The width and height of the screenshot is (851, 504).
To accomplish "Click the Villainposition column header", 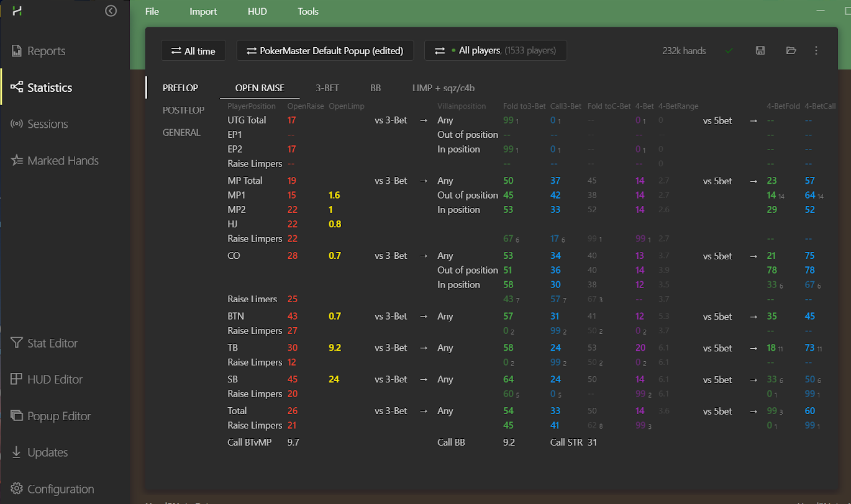I will coord(462,107).
